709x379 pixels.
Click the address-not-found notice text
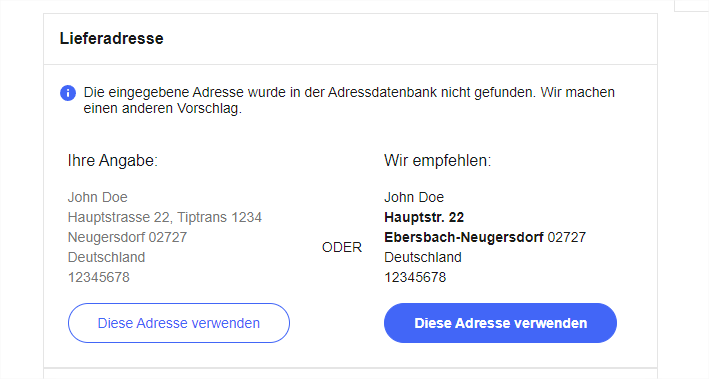[x=349, y=100]
